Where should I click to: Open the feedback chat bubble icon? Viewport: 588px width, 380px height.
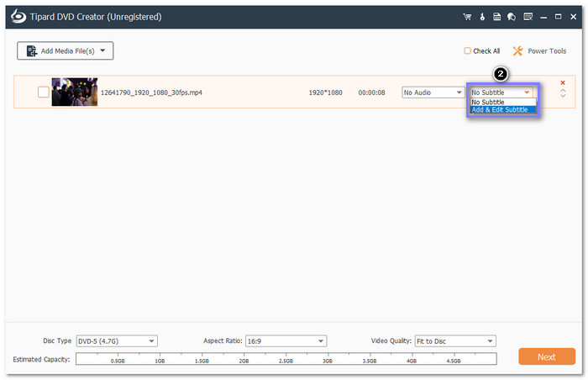pos(512,17)
